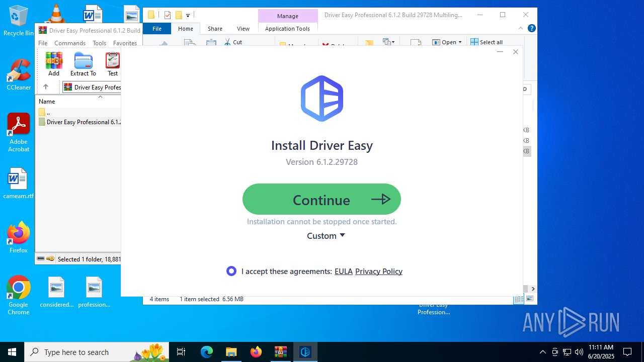
Task: Open Application Tools tab in Explorer
Action: pyautogui.click(x=287, y=29)
